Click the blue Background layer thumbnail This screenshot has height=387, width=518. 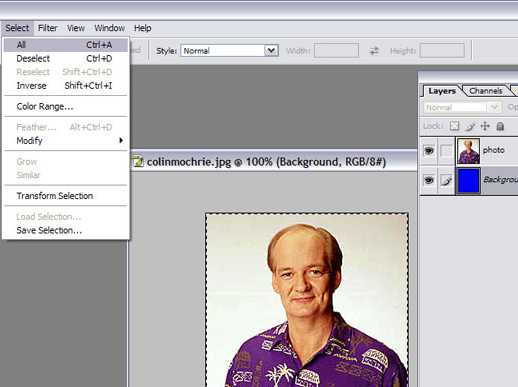coord(468,180)
